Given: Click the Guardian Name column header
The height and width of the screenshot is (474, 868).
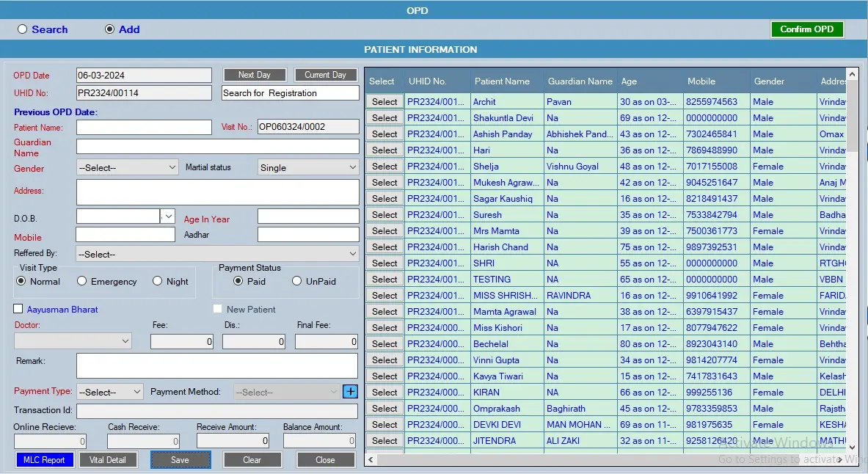Looking at the screenshot, I should (580, 81).
